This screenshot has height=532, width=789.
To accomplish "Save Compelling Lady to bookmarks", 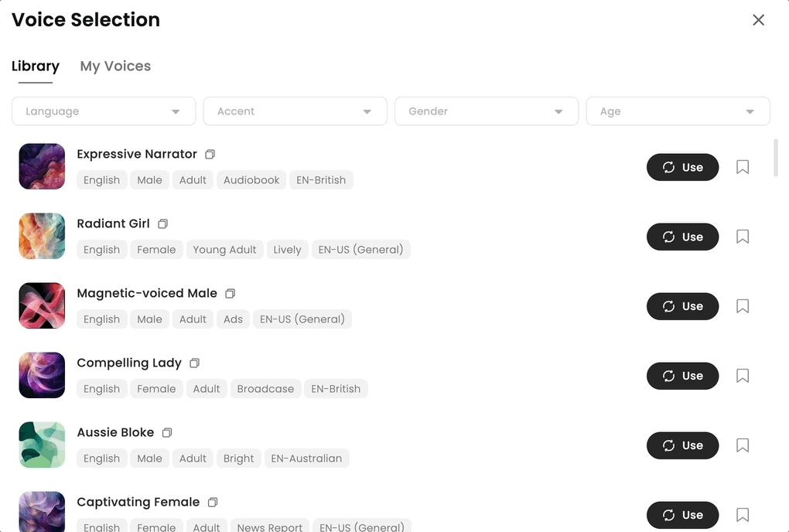I will point(743,376).
